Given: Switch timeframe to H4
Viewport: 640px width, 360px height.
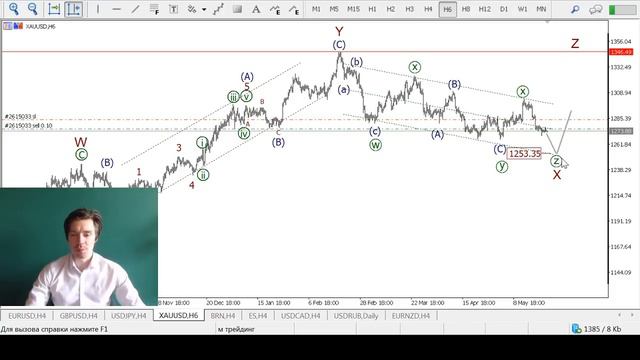Looking at the screenshot, I should coord(428,9).
